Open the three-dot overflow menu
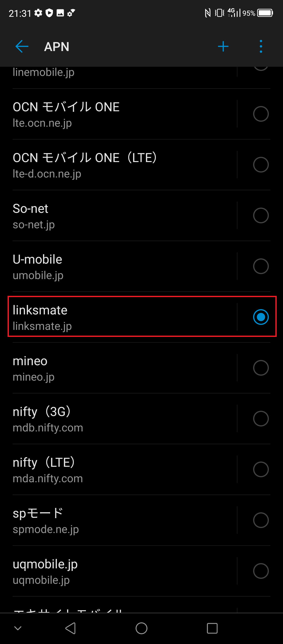The image size is (283, 644). tap(261, 47)
